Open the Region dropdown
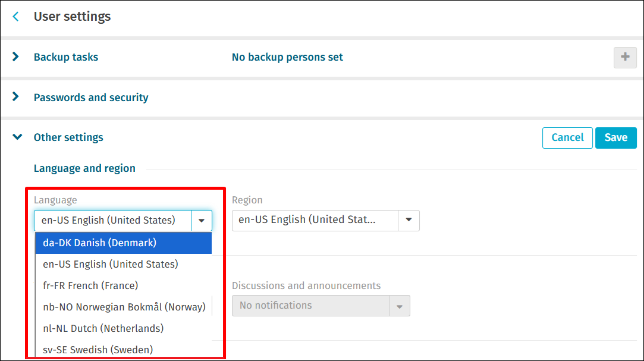 pos(409,221)
